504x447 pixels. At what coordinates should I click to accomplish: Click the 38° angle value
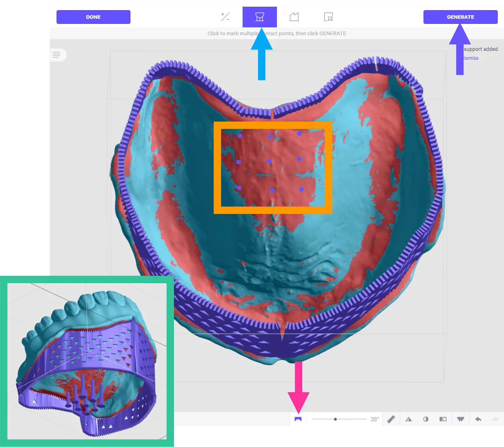pos(374,419)
